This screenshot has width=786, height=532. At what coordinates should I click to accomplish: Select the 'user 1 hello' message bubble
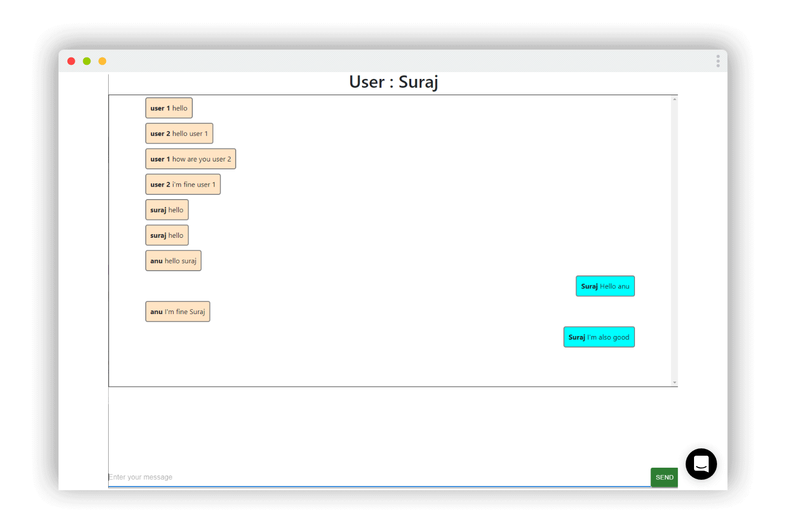tap(169, 108)
